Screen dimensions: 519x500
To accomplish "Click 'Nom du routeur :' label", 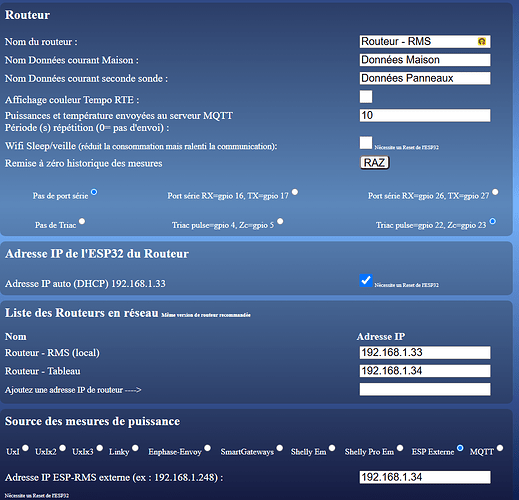I will (x=41, y=42).
